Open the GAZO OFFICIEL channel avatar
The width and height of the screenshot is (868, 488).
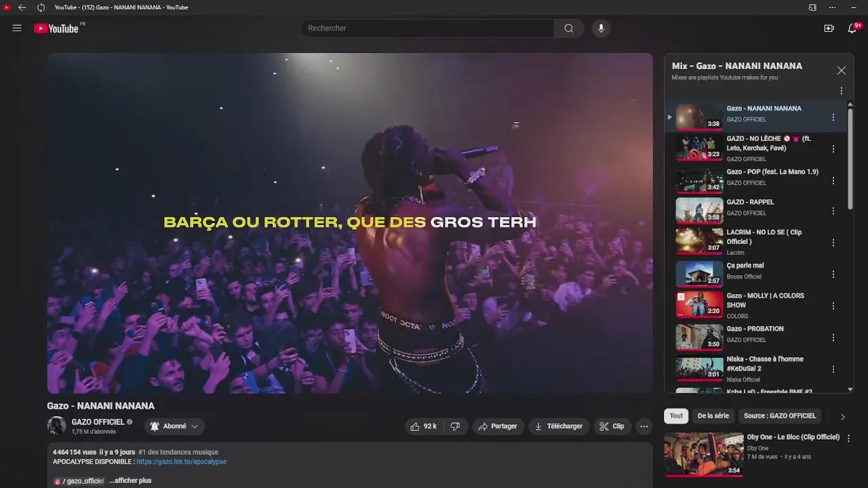56,426
